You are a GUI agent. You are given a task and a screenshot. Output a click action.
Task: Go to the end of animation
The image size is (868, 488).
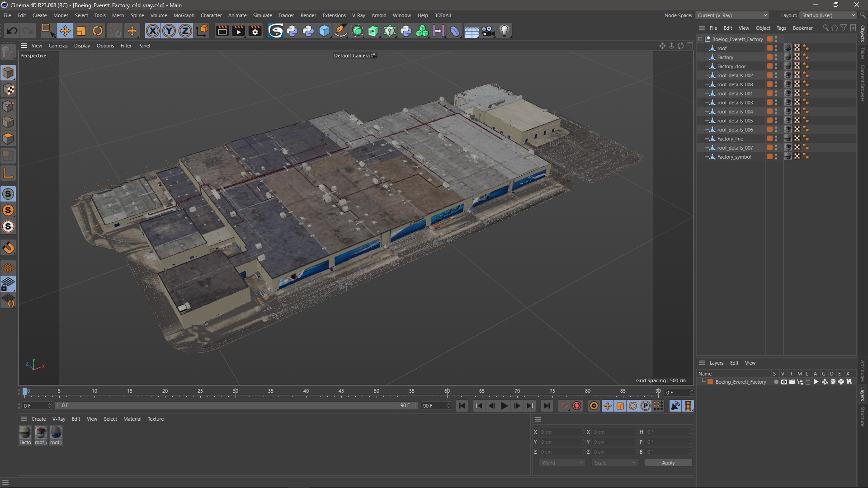547,406
